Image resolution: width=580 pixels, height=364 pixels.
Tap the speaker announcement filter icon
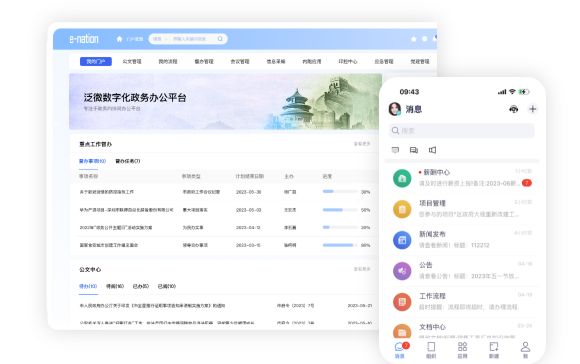(432, 150)
